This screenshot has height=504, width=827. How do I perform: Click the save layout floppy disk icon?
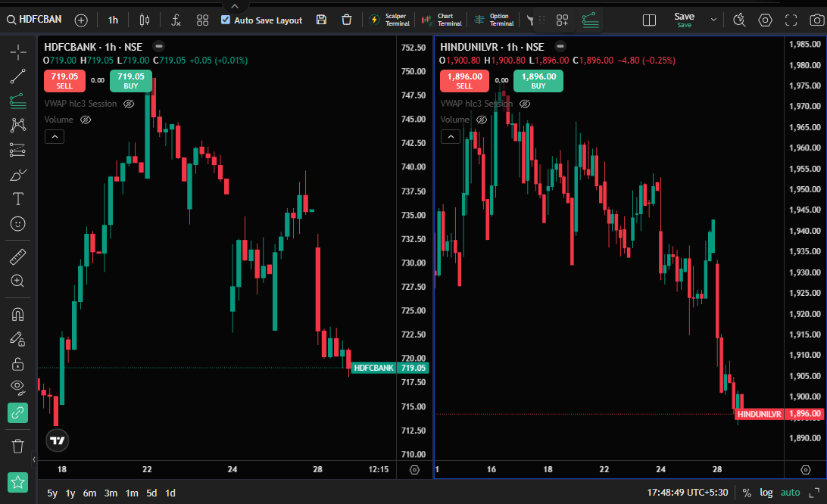(321, 20)
